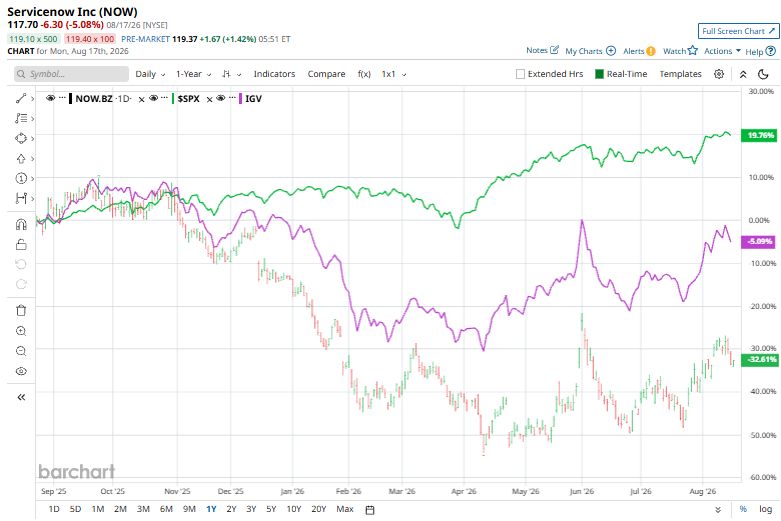The image size is (781, 521).
Task: Click the 19.76% SPX value label
Action: (760, 135)
